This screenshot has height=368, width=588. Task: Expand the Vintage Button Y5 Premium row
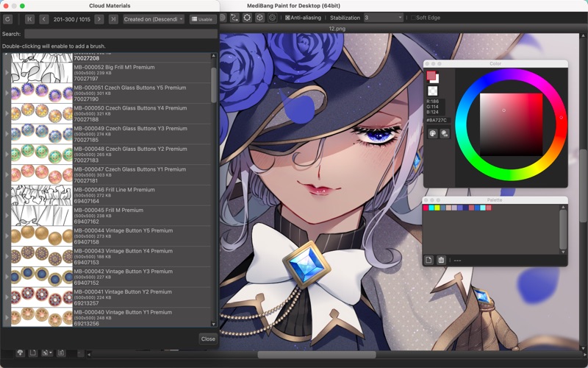click(7, 236)
